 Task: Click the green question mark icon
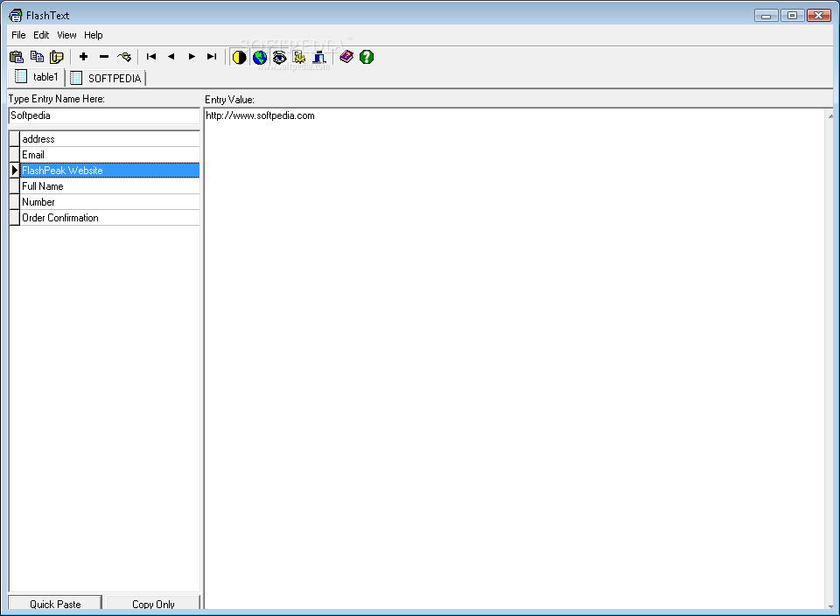tap(367, 57)
